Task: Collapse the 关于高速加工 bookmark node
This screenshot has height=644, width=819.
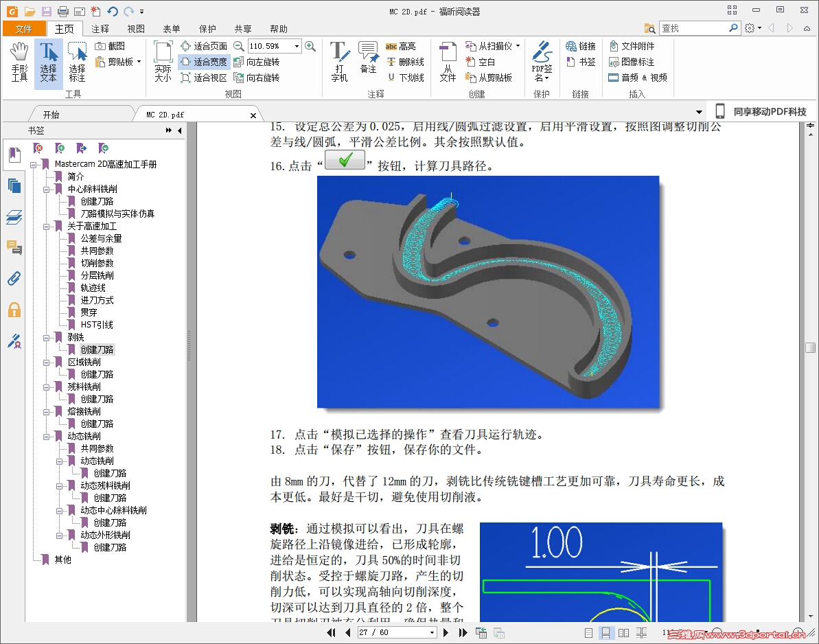Action: [47, 226]
